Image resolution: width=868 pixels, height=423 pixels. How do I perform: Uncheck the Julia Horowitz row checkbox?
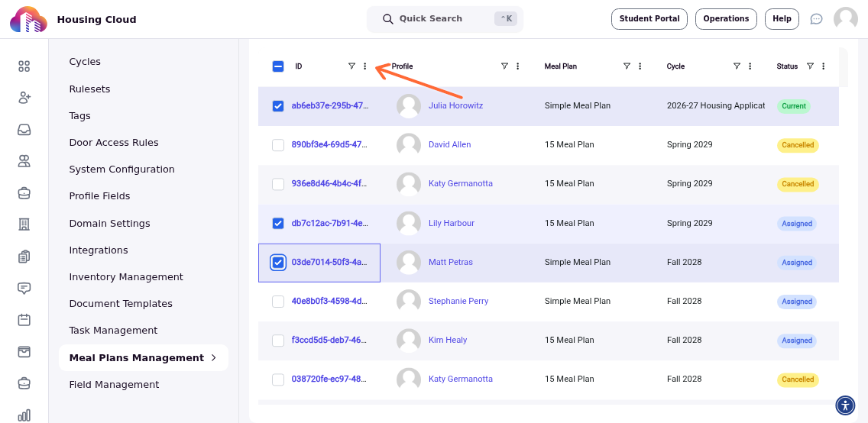[278, 105]
